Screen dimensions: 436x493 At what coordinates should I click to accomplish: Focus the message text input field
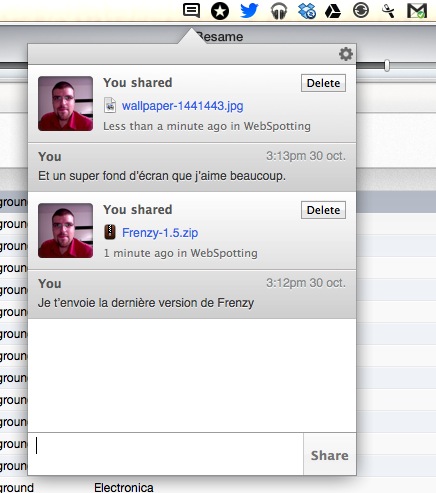[x=166, y=454]
